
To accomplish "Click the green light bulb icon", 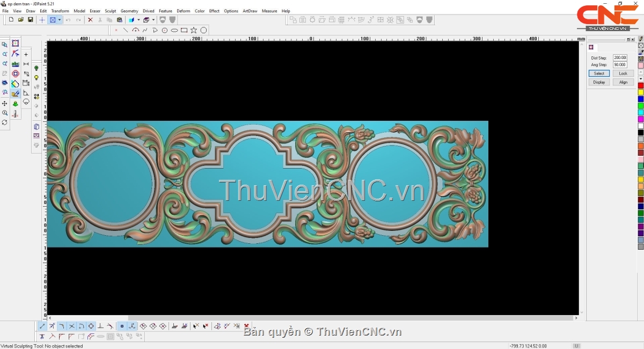I will [36, 68].
